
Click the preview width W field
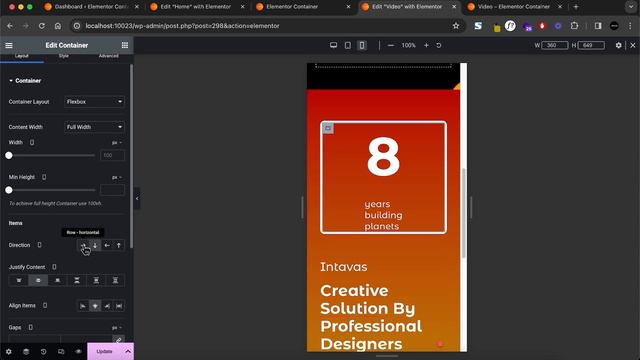(554, 45)
